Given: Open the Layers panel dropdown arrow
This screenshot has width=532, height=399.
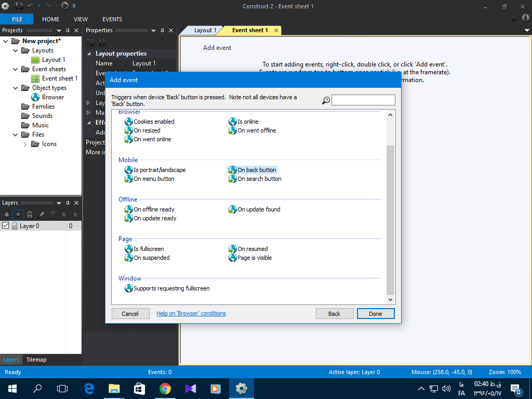Looking at the screenshot, I should pyautogui.click(x=59, y=203).
